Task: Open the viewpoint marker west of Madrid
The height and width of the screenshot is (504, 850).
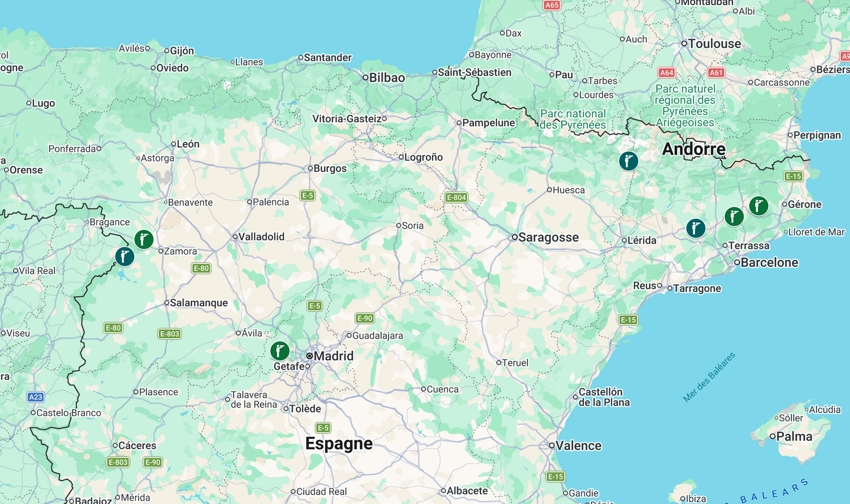Action: [x=280, y=351]
